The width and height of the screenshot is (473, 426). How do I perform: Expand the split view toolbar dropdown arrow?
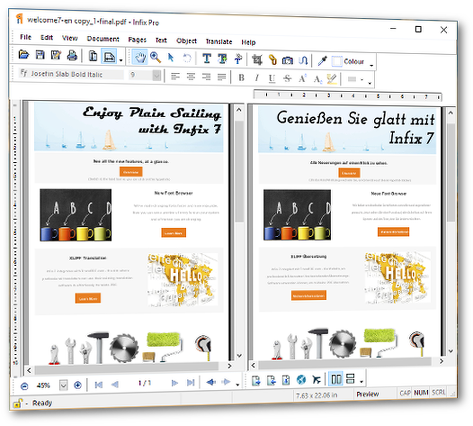[x=361, y=382]
